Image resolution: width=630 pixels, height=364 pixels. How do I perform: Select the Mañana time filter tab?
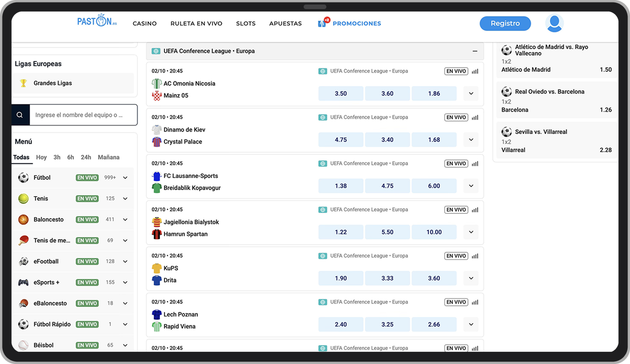tap(109, 157)
